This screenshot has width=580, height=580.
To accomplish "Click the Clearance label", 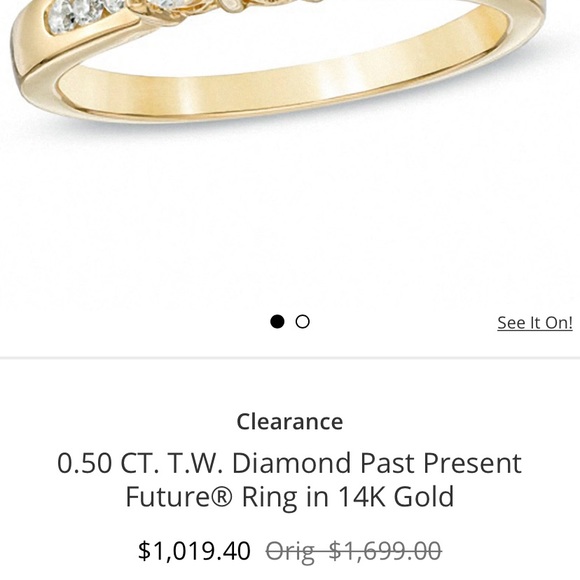I will tap(290, 422).
